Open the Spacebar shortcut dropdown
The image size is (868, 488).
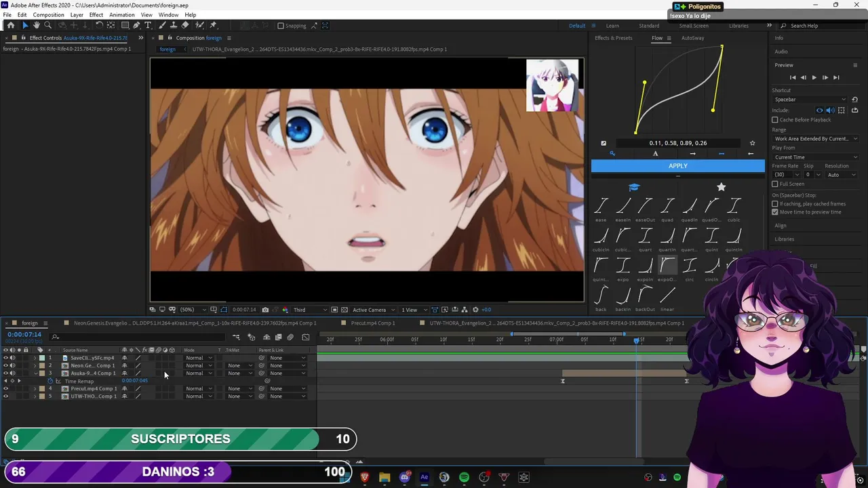tap(810, 100)
